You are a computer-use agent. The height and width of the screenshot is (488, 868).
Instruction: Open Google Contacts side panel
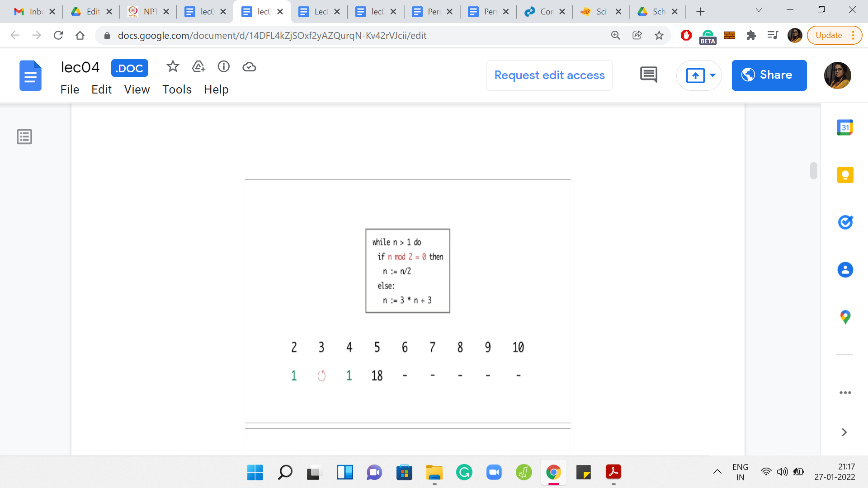tap(845, 270)
